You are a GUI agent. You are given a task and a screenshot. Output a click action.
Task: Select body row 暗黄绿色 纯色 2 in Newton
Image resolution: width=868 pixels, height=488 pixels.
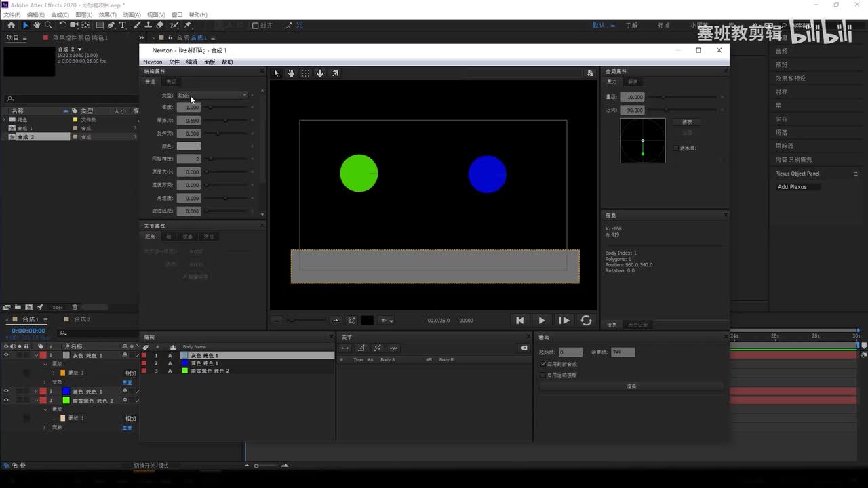237,371
